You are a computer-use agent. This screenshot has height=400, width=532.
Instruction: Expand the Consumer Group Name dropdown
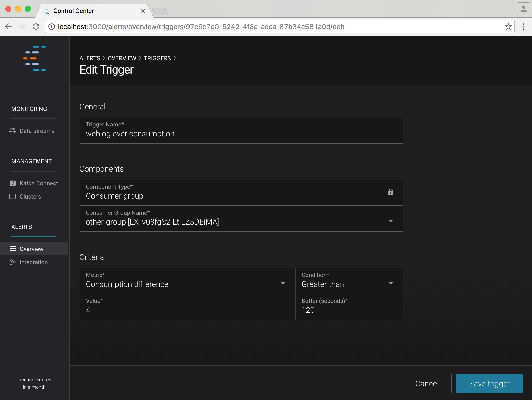pyautogui.click(x=391, y=221)
